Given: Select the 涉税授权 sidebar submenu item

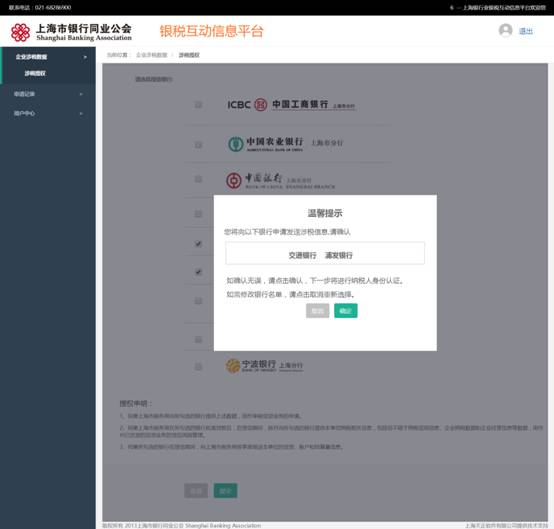Looking at the screenshot, I should 35,73.
